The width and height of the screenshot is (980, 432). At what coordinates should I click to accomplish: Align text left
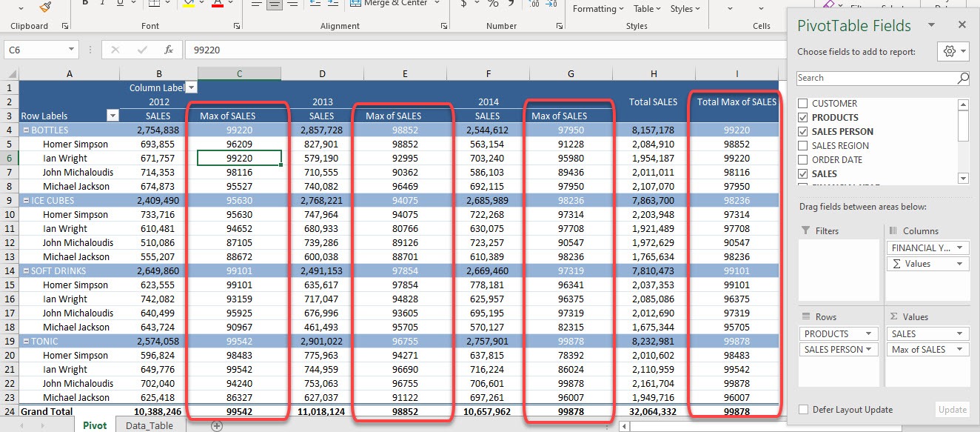tap(256, 4)
